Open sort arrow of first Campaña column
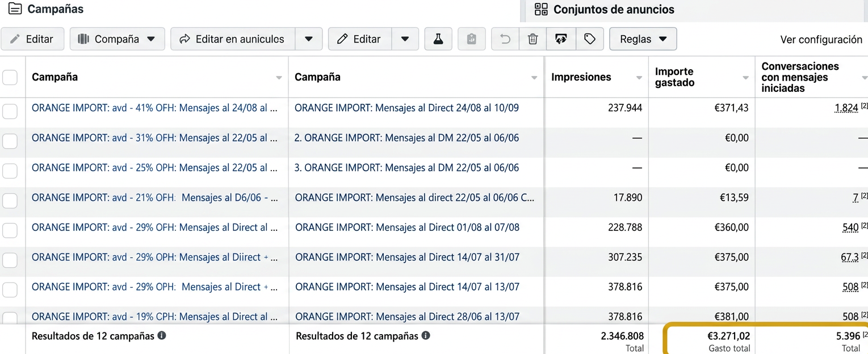The width and height of the screenshot is (868, 354). [279, 78]
